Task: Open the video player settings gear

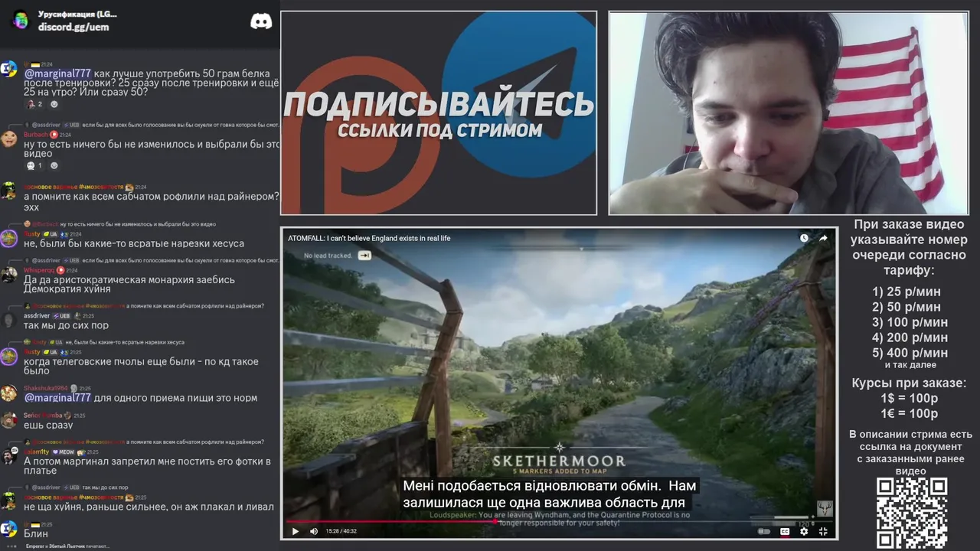Action: point(804,531)
